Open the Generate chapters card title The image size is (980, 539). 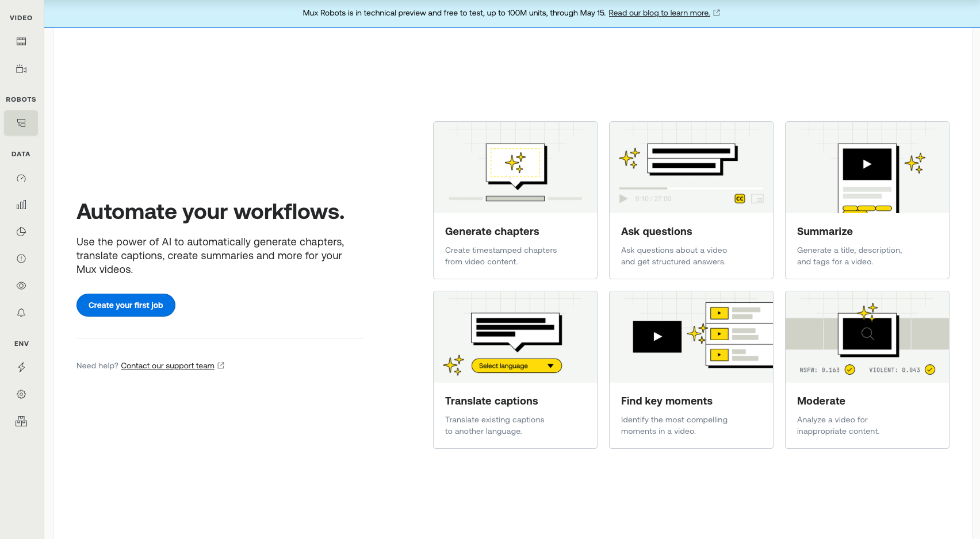coord(492,232)
